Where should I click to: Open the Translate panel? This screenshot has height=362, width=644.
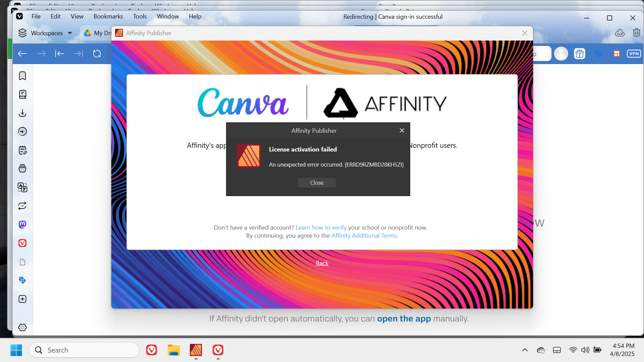(x=22, y=187)
